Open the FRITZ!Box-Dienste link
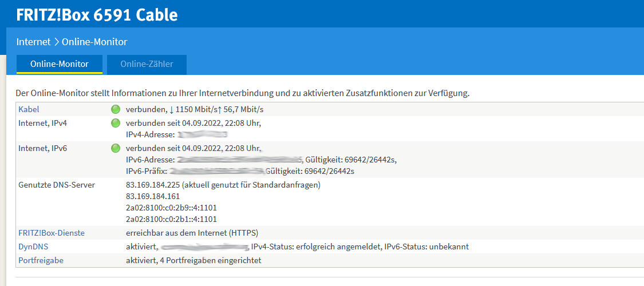The width and height of the screenshot is (644, 286). coord(52,233)
